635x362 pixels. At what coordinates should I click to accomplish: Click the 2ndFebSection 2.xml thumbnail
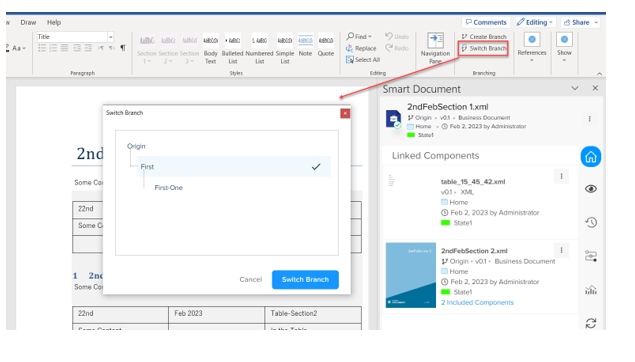[411, 275]
